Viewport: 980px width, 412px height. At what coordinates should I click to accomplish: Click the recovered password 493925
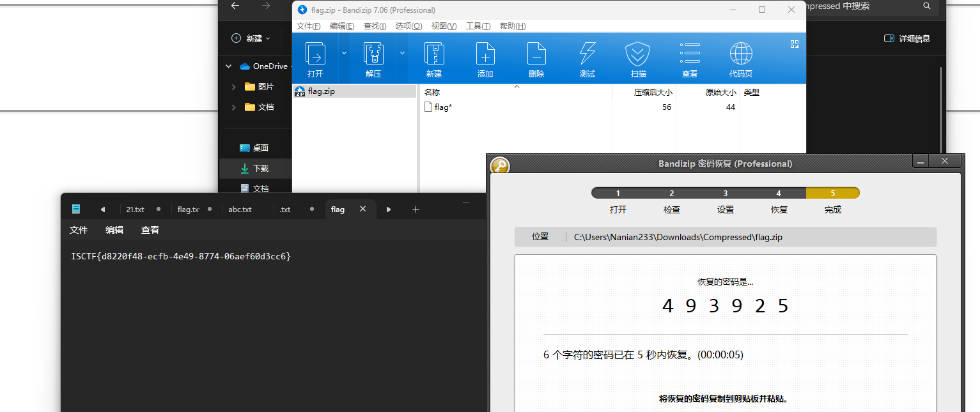click(x=726, y=306)
